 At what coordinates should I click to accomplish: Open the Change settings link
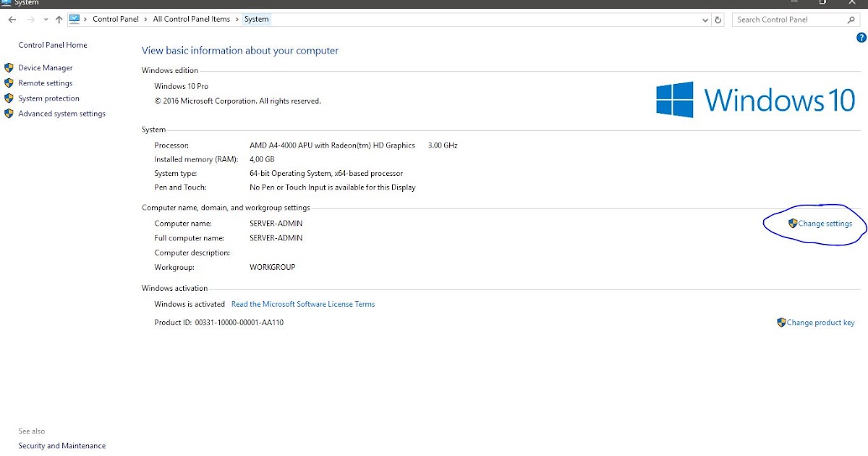coord(825,224)
